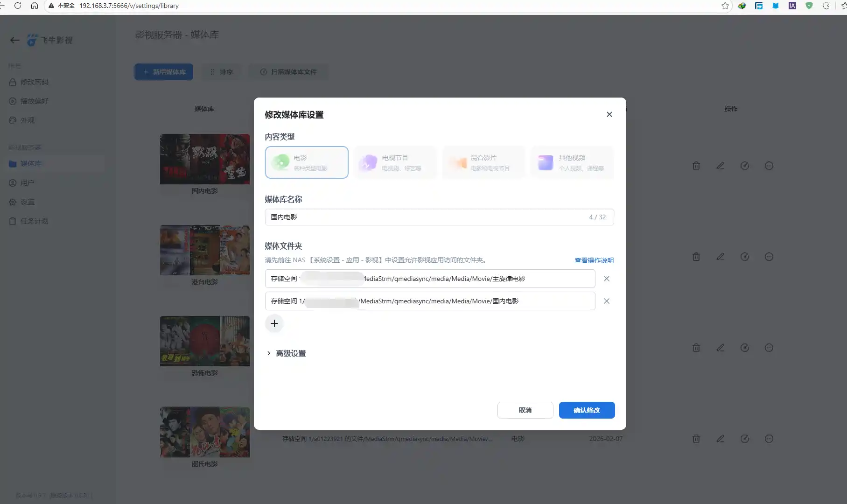Click the 邵氏电影 poster thumbnail
The height and width of the screenshot is (504, 847).
(204, 432)
